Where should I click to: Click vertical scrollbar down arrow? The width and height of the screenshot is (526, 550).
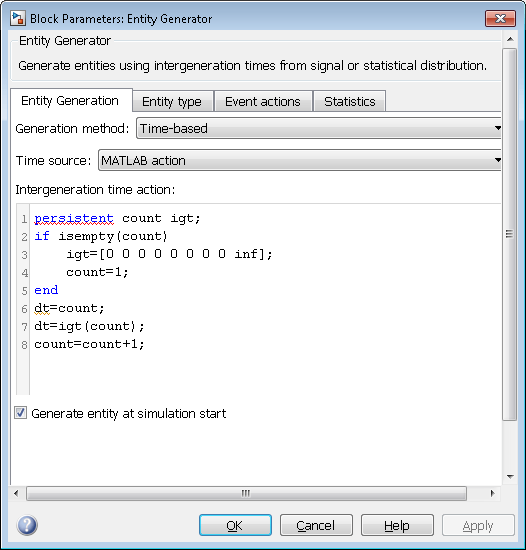click(x=510, y=476)
